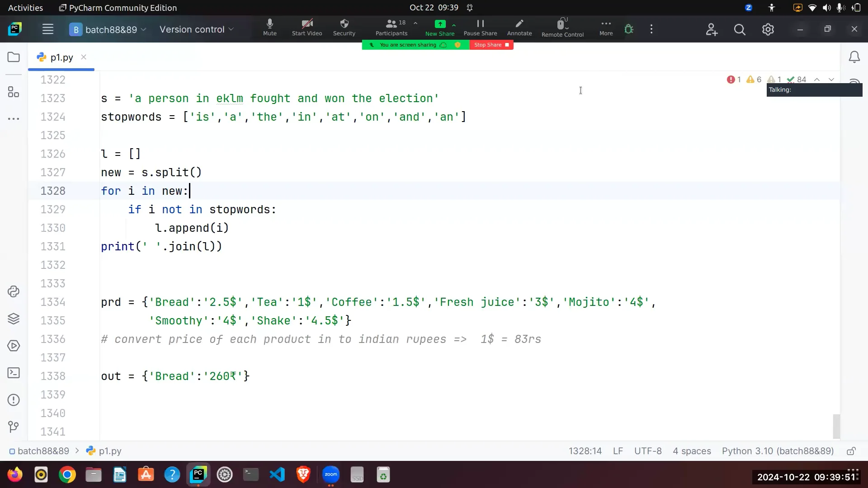This screenshot has height=488, width=868.
Task: Open the batch88&89 project dropdown
Action: click(108, 29)
